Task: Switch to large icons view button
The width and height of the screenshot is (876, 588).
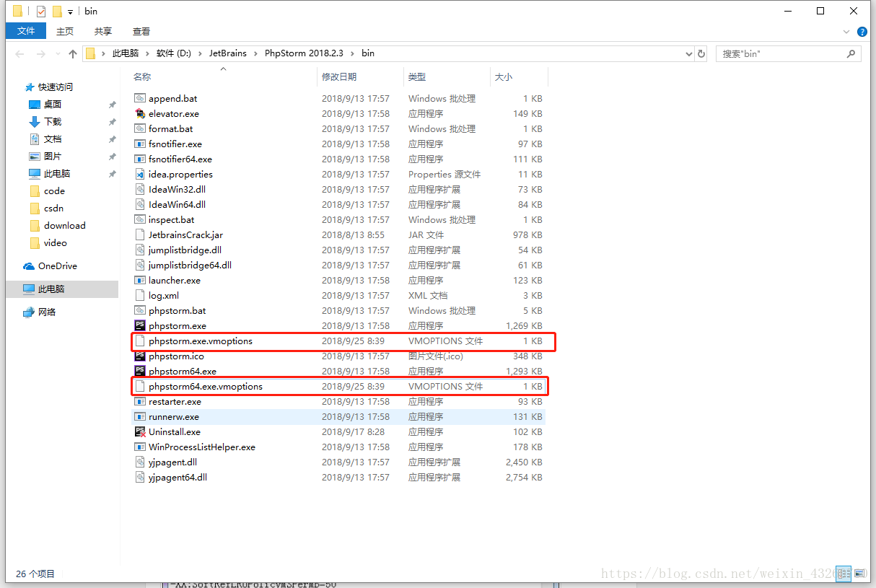Action: tap(859, 574)
